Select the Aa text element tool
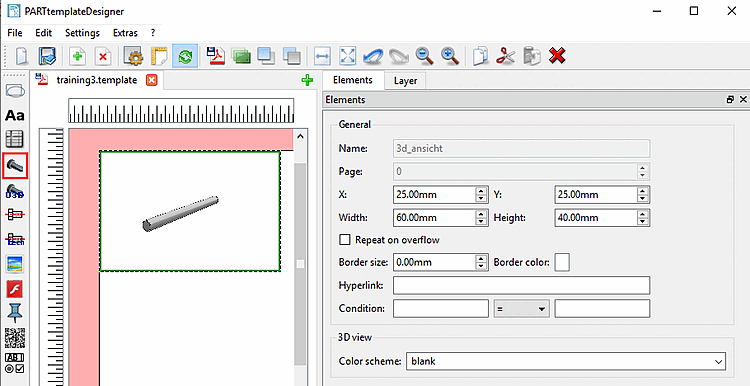 pos(15,115)
